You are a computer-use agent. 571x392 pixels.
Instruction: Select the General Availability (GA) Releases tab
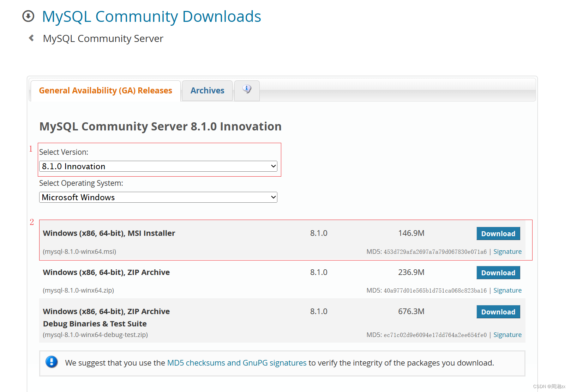pos(105,91)
